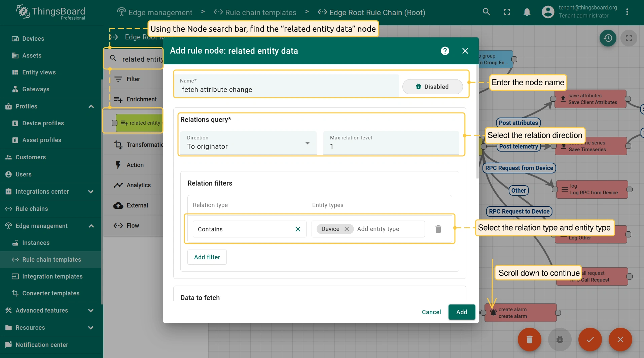
Task: Expand the Integrations center section
Action: coord(91,192)
